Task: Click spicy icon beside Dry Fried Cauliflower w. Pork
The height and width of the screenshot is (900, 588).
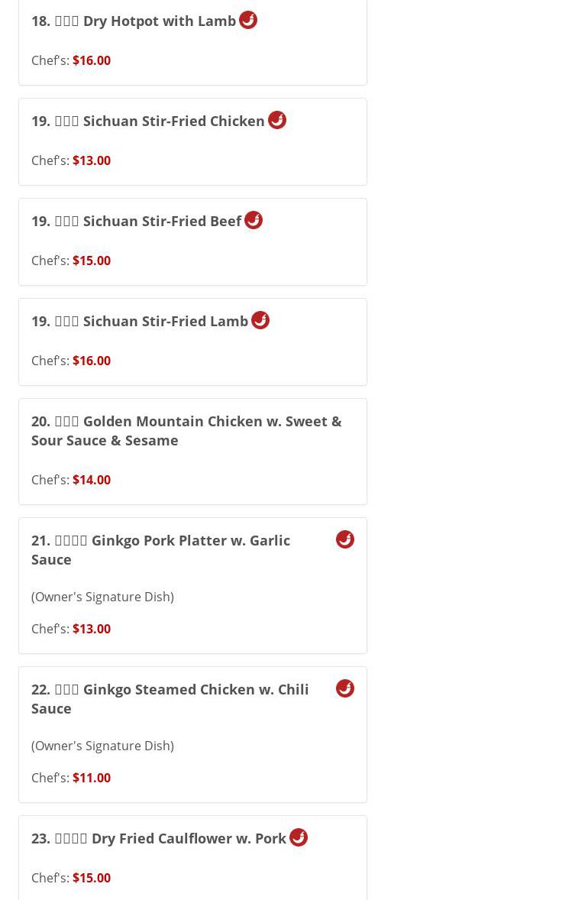Action: [x=299, y=837]
